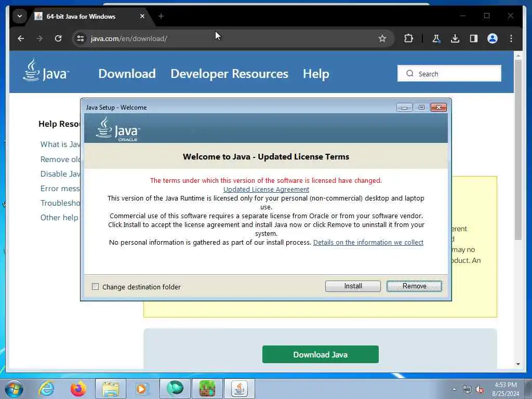Click Remove in Java Setup
The height and width of the screenshot is (399, 532).
414,286
